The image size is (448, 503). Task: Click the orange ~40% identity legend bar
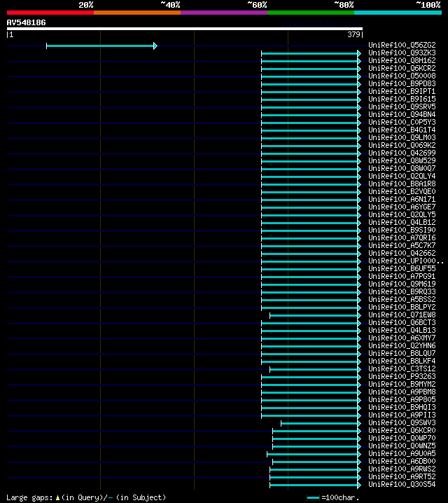pyautogui.click(x=137, y=13)
